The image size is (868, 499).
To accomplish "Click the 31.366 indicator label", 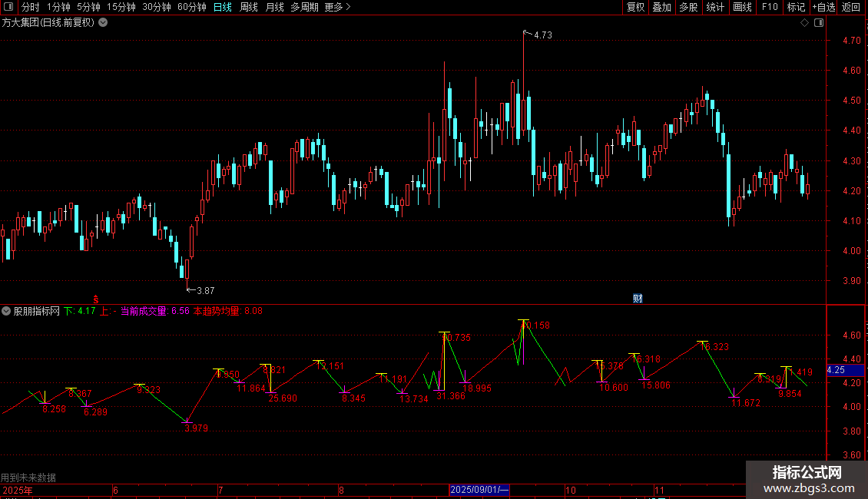I will [x=451, y=396].
